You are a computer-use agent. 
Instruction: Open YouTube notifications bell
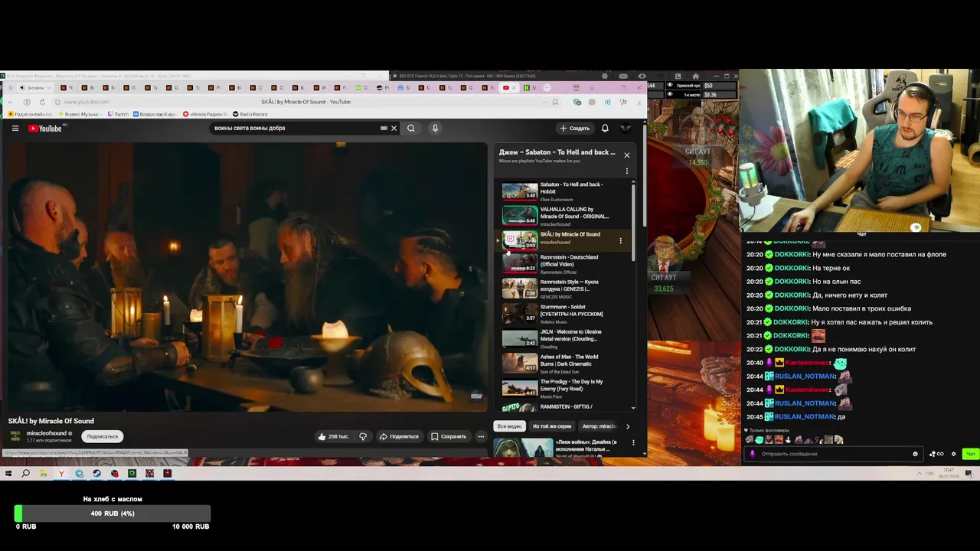605,128
